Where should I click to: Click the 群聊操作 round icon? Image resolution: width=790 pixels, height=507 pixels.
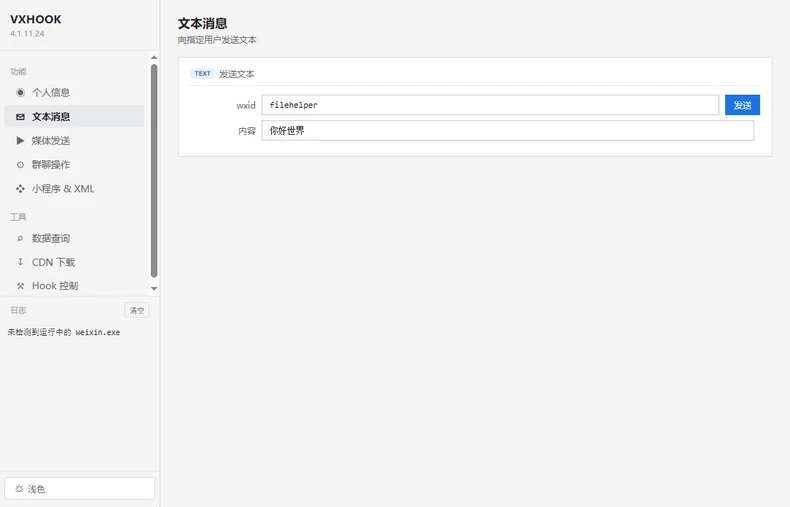pos(20,165)
